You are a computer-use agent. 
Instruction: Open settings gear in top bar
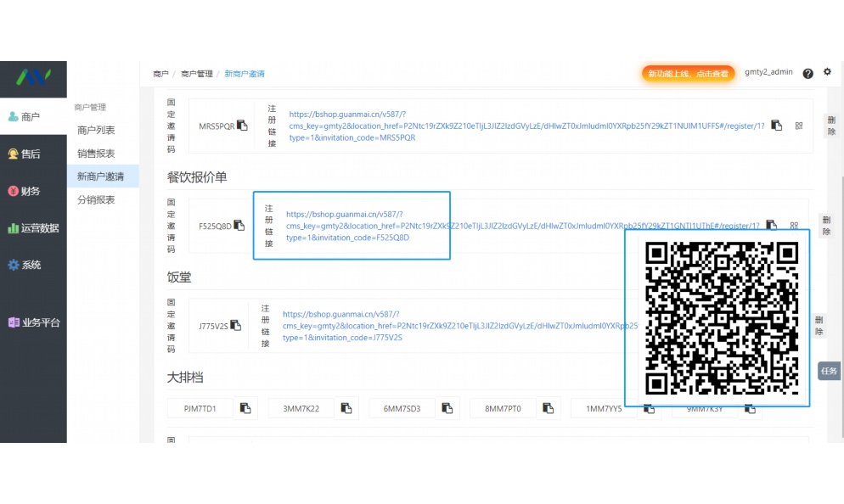tap(828, 73)
